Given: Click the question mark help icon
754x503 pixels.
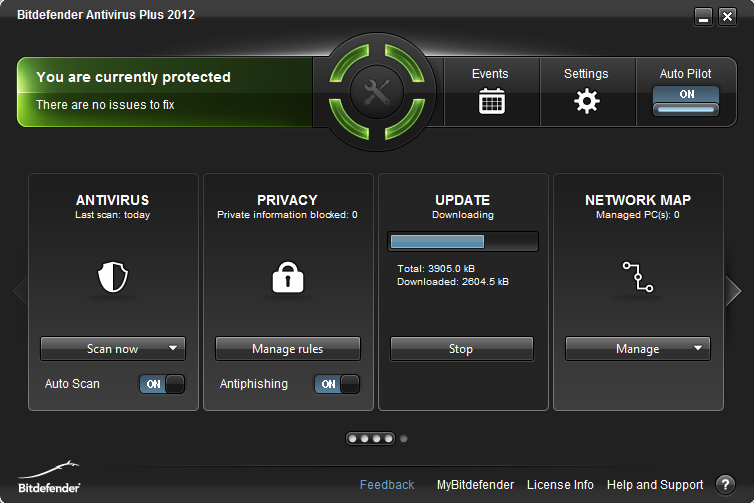Looking at the screenshot, I should coord(725,485).
